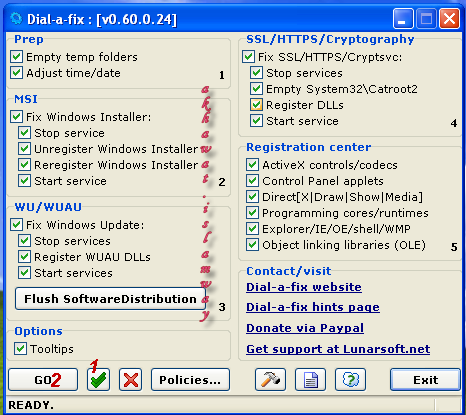
Task: Toggle the Tooltips option
Action: 20,349
